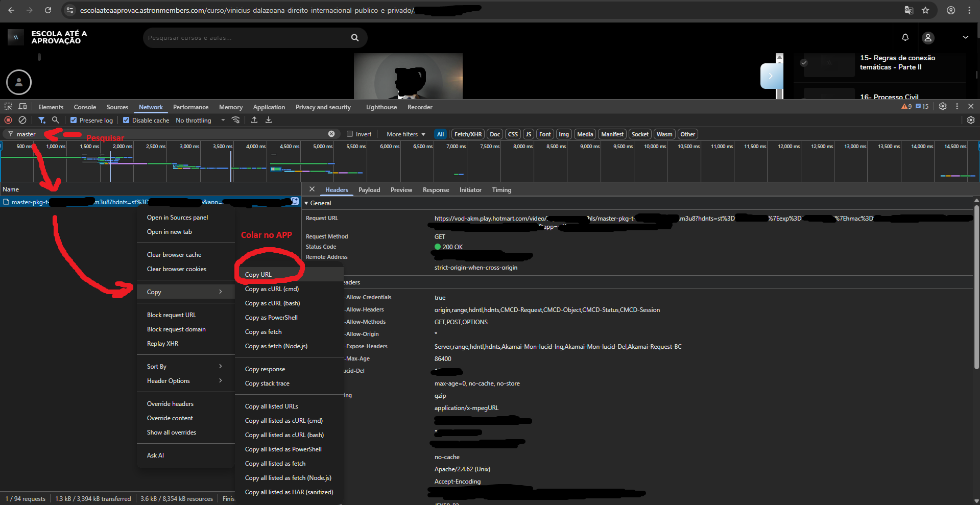The image size is (980, 505).
Task: Select the All request type filter
Action: [x=440, y=134]
